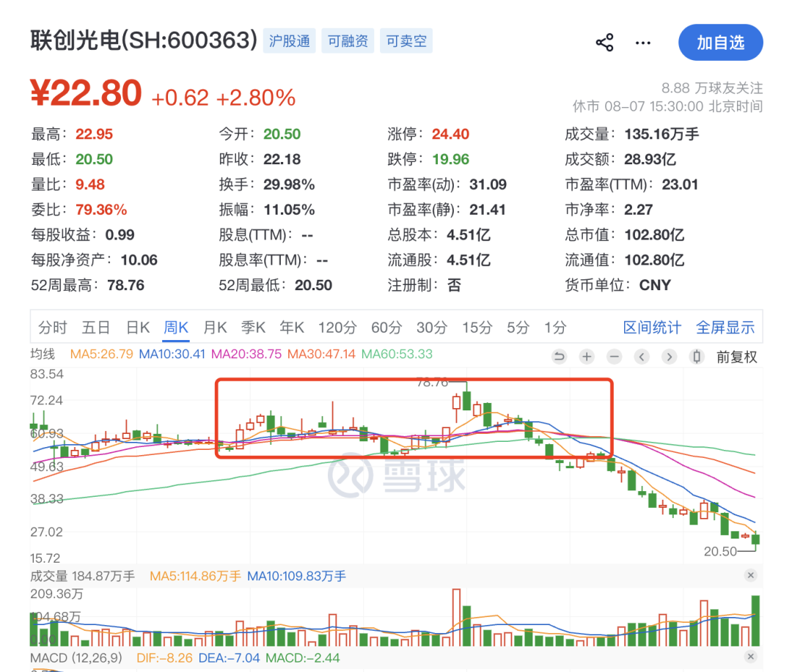Click the MA30:47.14 moving average label
The width and height of the screenshot is (792, 672).
point(321,354)
